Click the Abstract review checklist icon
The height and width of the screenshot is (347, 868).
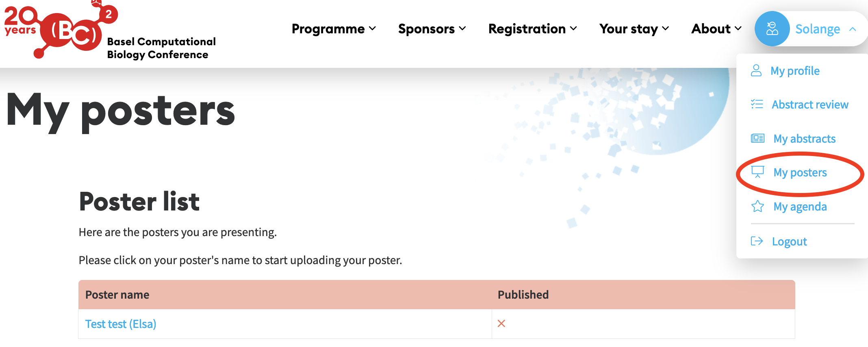pyautogui.click(x=757, y=104)
